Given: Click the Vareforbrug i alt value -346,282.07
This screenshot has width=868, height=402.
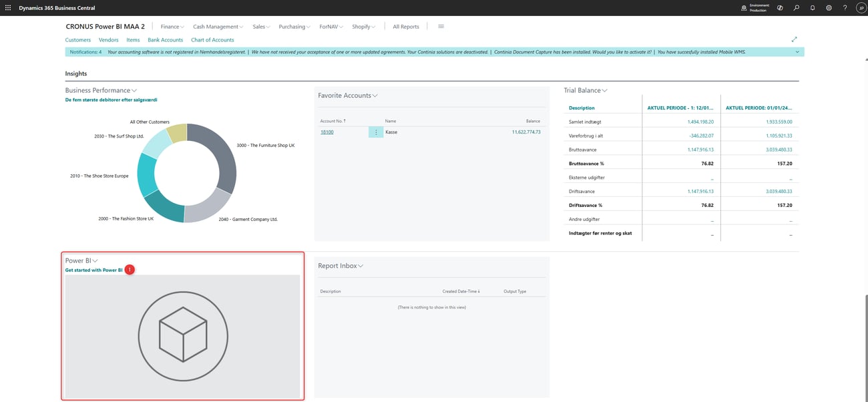Looking at the screenshot, I should (x=700, y=136).
